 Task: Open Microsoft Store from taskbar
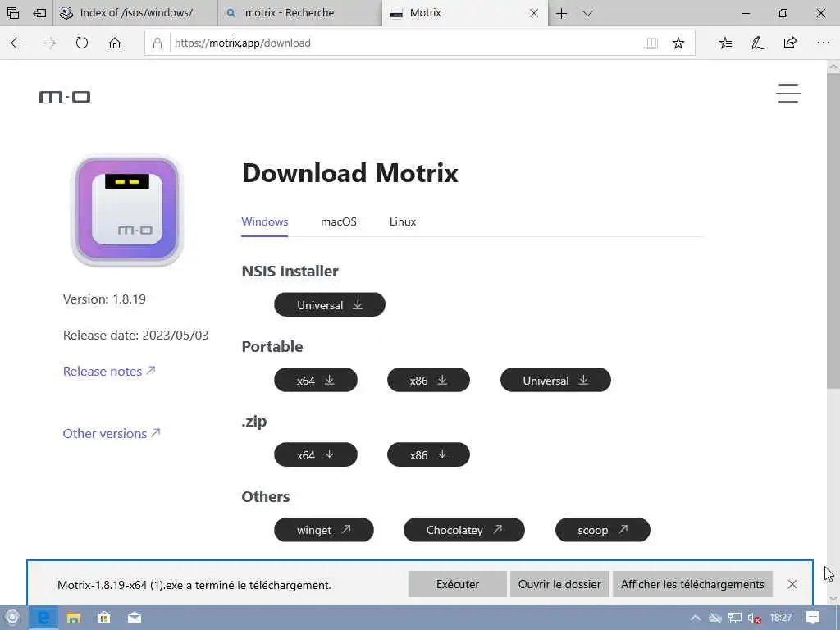pos(103,618)
